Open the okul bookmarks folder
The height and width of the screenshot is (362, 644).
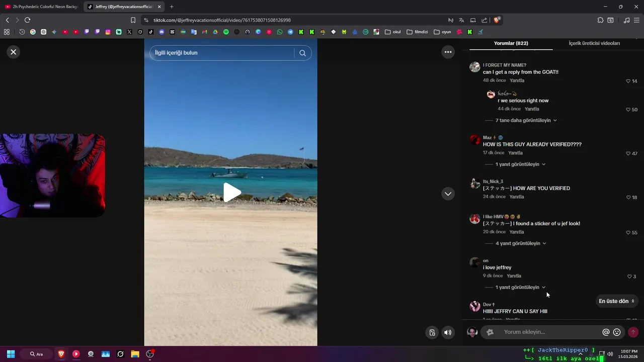(x=393, y=32)
